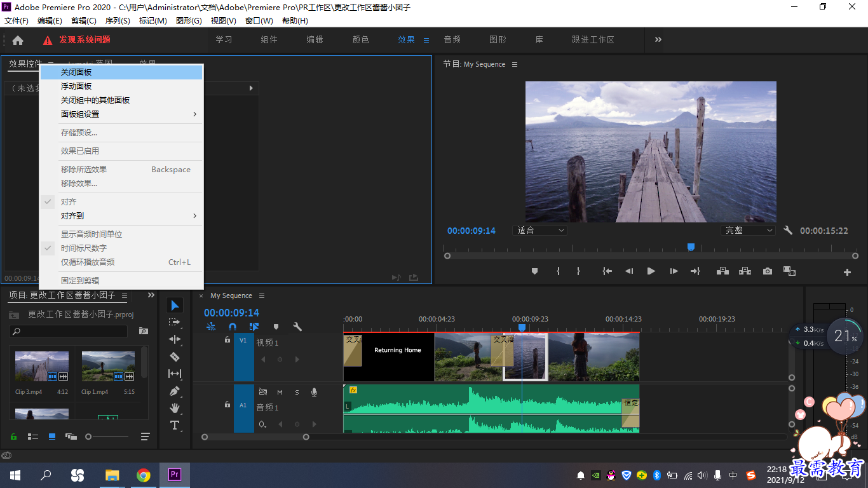The width and height of the screenshot is (868, 488).
Task: Open Program monitor settings wrench
Action: (x=788, y=230)
